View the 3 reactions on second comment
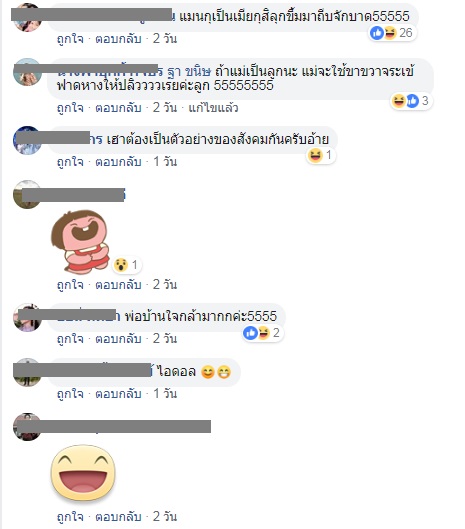The width and height of the screenshot is (465, 529). click(x=411, y=101)
